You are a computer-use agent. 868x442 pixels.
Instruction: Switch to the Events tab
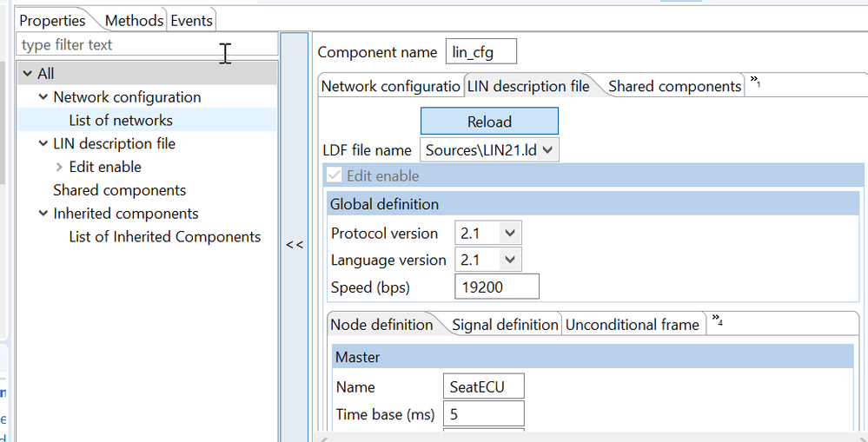click(x=191, y=20)
